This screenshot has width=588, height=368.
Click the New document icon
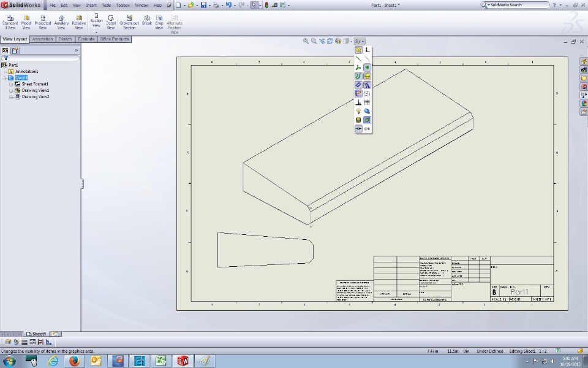pos(178,6)
